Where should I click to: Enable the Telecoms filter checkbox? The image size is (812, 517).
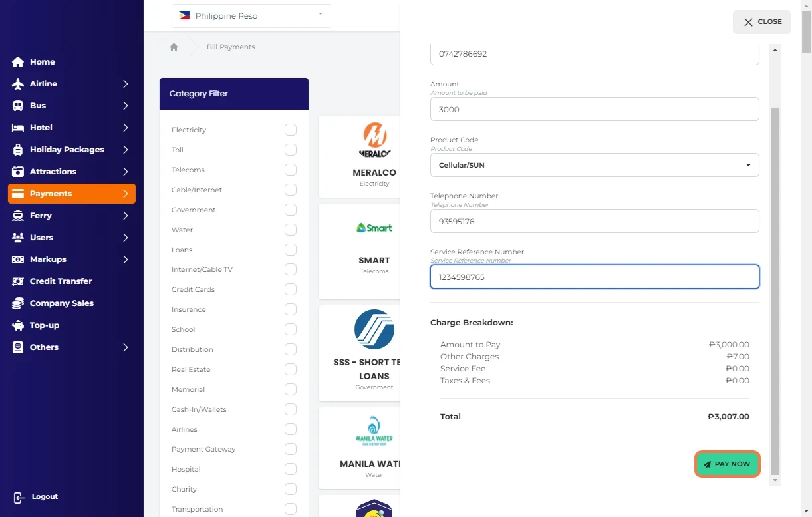click(290, 170)
